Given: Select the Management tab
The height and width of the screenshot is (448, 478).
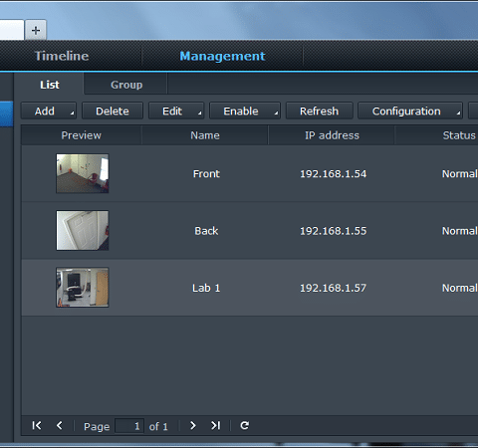Looking at the screenshot, I should pos(222,56).
